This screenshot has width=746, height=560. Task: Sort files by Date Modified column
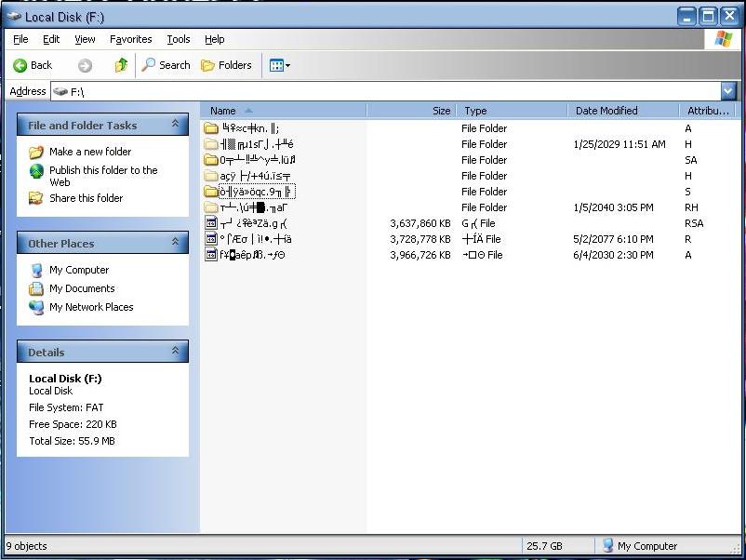[606, 111]
